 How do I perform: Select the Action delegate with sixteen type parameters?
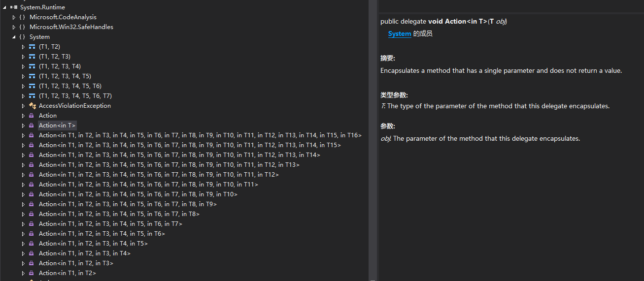click(200, 135)
